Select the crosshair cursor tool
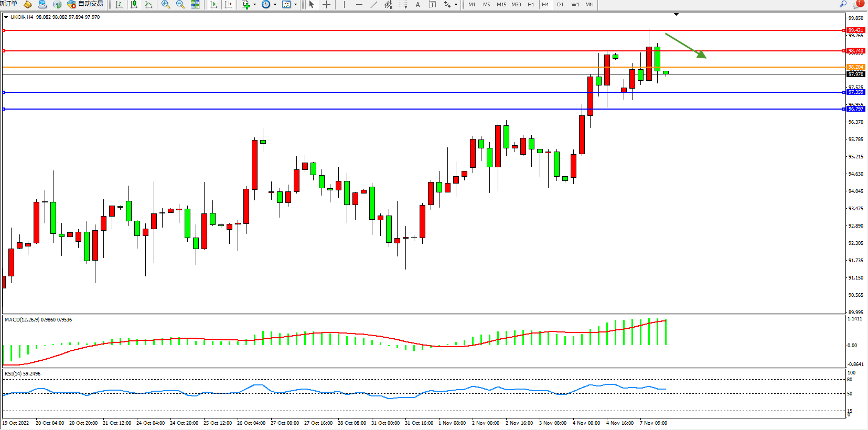This screenshot has height=430, width=868. click(326, 4)
